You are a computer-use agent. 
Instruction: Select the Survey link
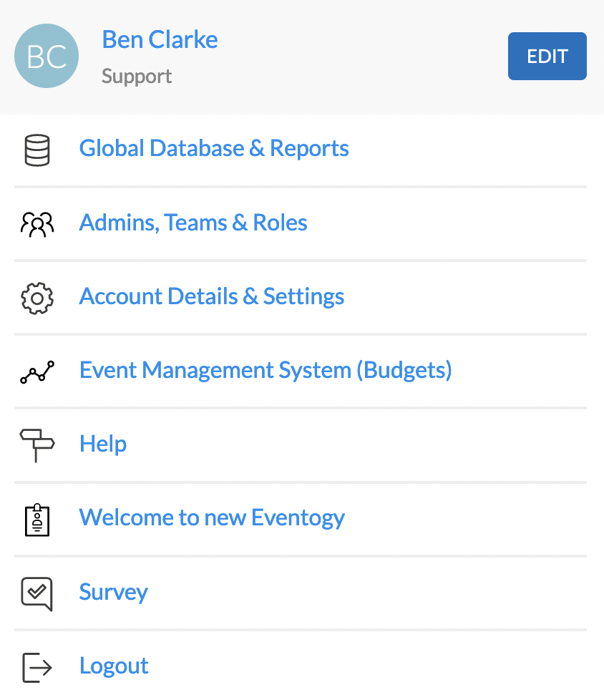[113, 592]
